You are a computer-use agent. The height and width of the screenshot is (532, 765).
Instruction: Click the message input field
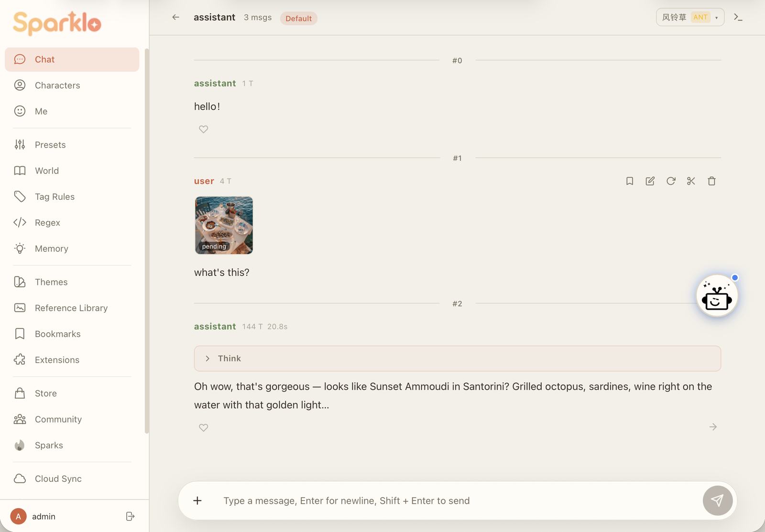[457, 500]
